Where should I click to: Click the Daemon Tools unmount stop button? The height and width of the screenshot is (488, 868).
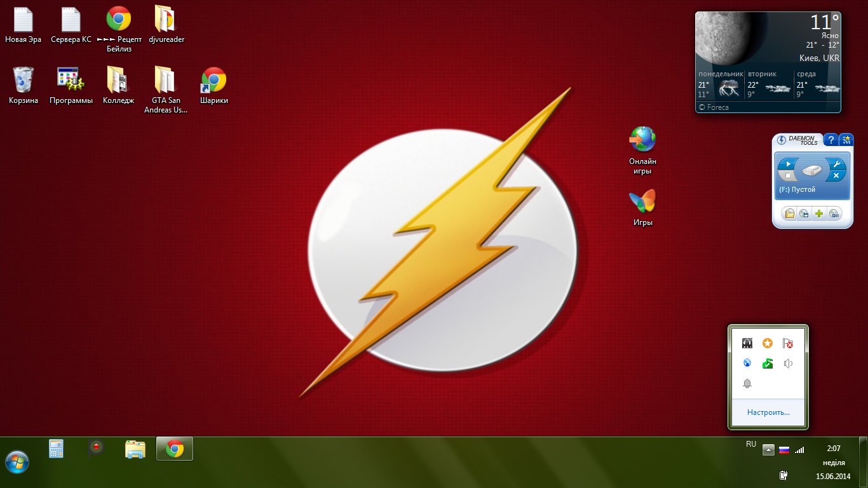click(788, 175)
